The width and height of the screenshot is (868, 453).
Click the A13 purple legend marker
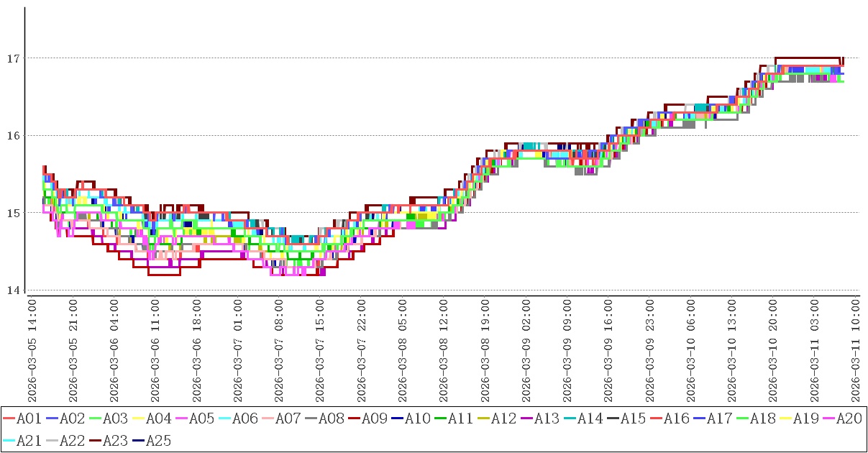click(x=527, y=418)
